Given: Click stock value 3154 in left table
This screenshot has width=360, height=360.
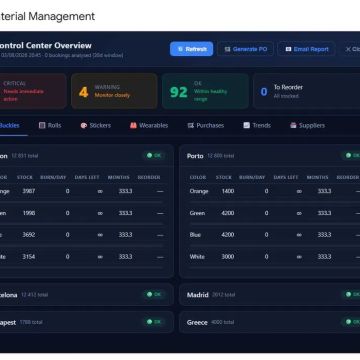Looking at the screenshot, I should (29, 257).
